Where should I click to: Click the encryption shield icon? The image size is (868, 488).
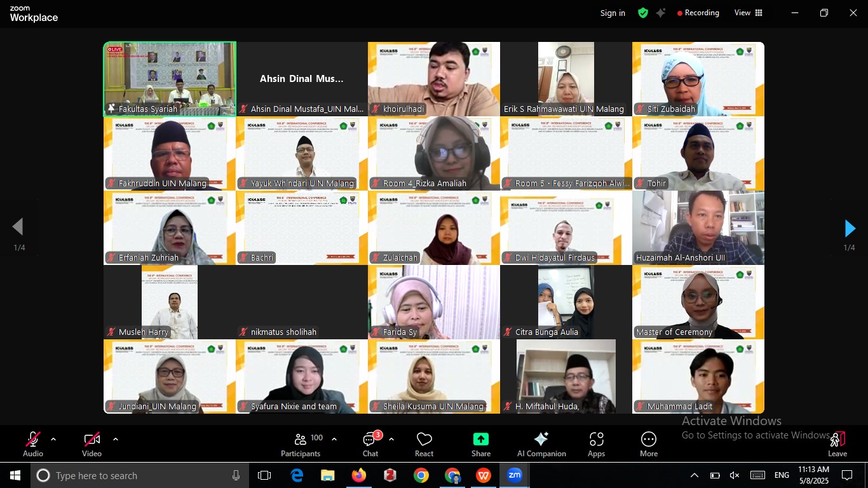coord(643,13)
